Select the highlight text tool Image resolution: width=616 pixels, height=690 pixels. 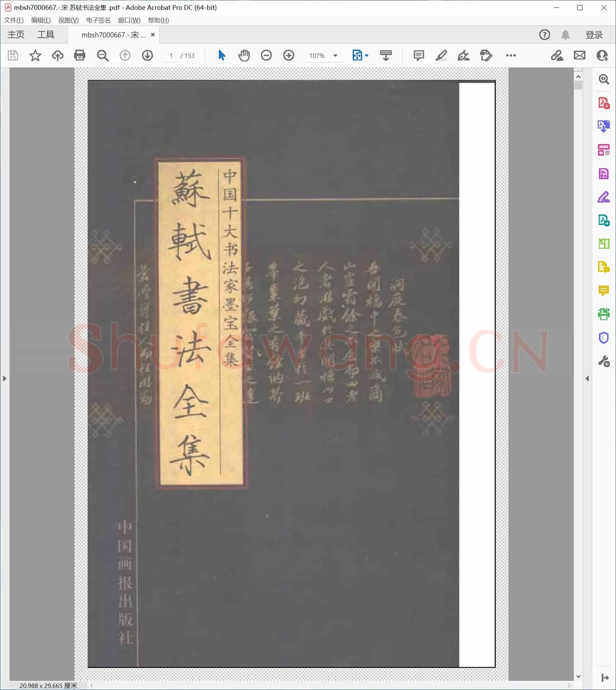coord(441,55)
